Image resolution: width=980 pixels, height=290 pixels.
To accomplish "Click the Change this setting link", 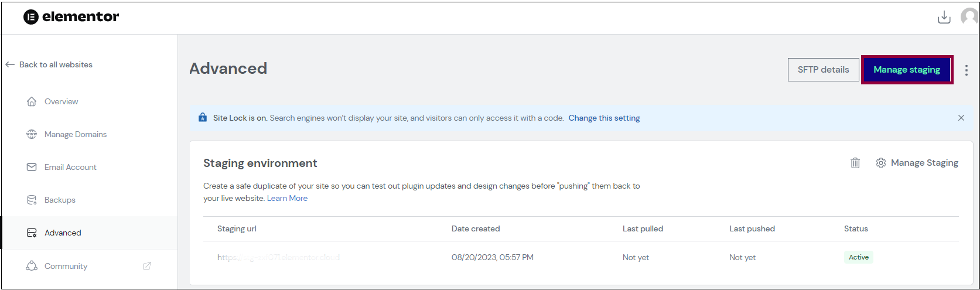I will pos(604,118).
